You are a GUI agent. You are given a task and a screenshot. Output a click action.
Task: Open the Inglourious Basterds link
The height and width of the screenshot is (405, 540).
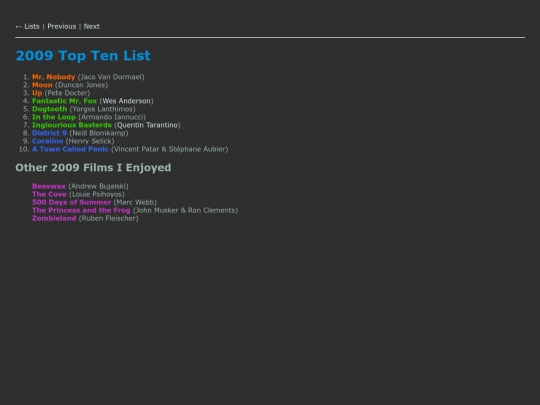[72, 125]
